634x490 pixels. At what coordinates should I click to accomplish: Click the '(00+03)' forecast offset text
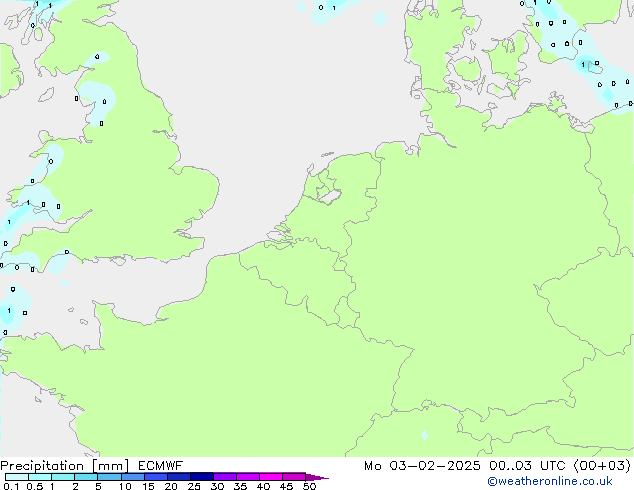(602, 466)
